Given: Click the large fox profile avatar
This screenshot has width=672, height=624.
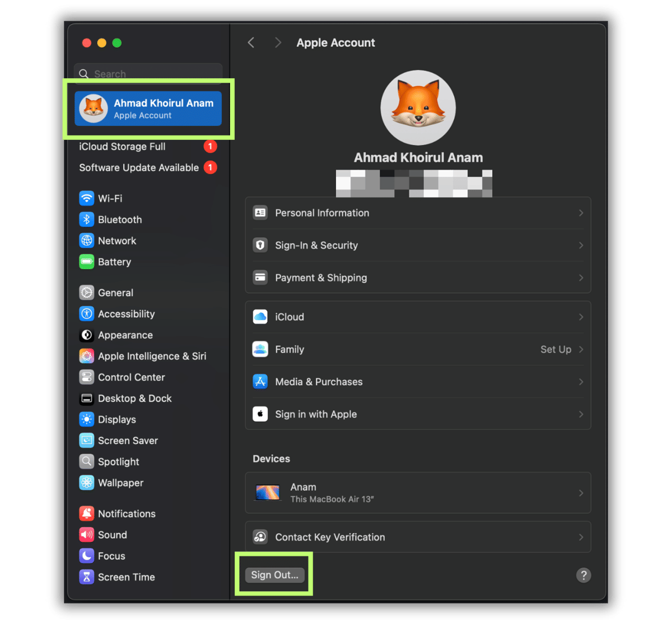Looking at the screenshot, I should (418, 107).
